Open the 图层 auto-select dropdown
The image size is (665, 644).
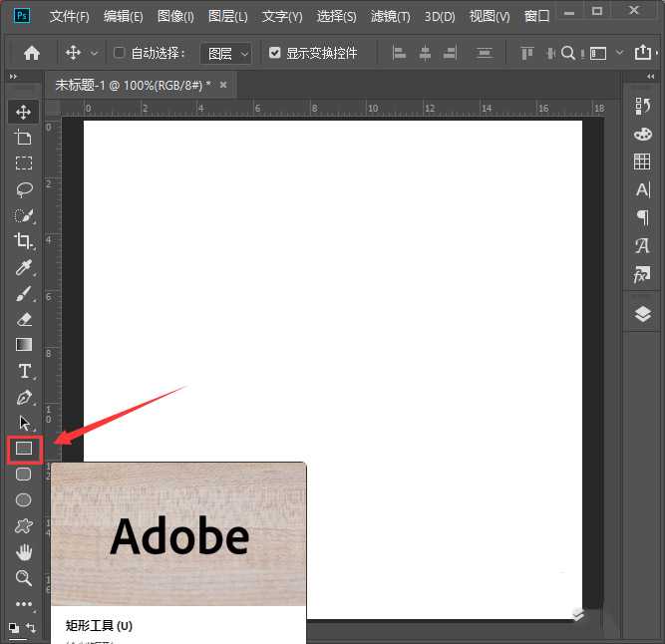[x=226, y=53]
